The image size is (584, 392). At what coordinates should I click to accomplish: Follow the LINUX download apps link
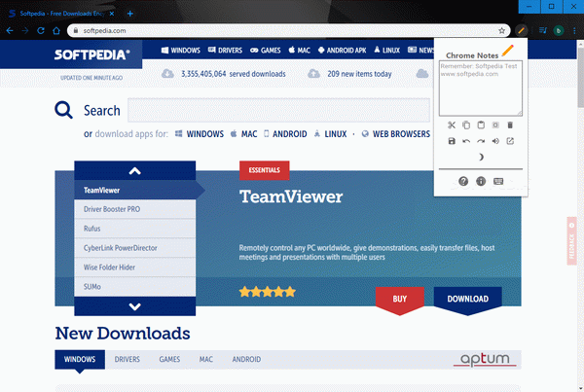[330, 134]
